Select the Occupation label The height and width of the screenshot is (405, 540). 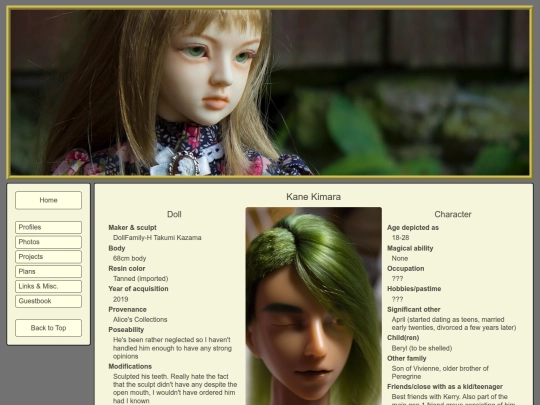click(x=406, y=269)
